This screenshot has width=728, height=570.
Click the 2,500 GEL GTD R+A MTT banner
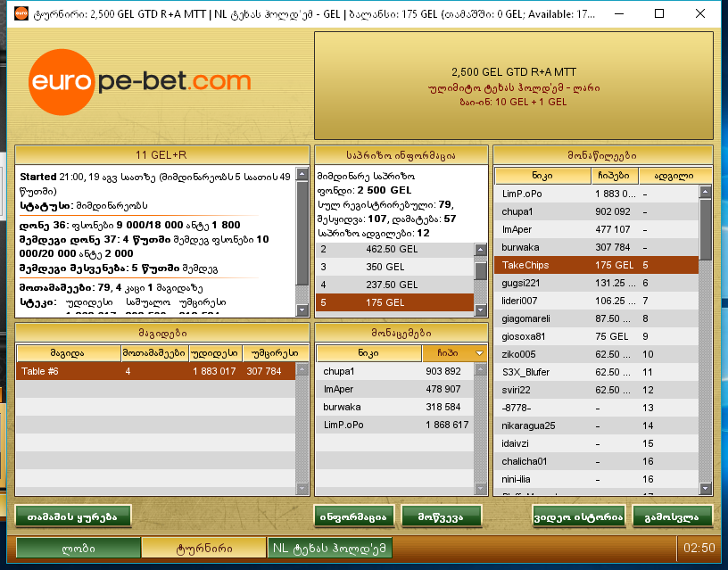(x=514, y=86)
